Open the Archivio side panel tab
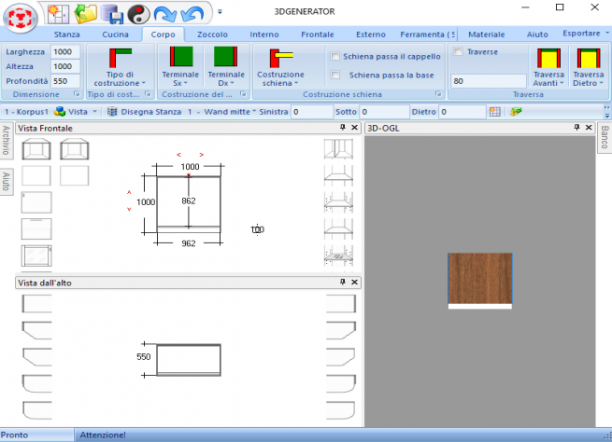 click(6, 141)
